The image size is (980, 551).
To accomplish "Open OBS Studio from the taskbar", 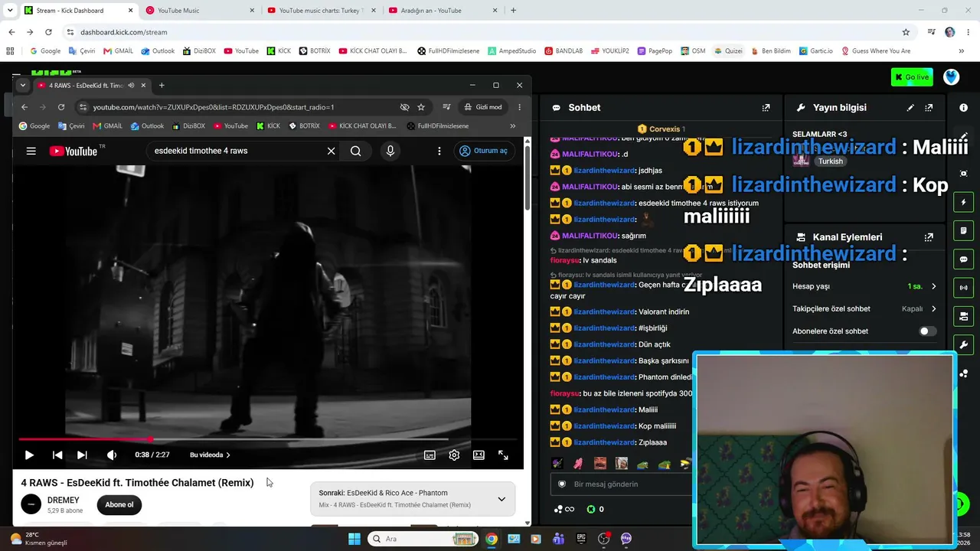I will coord(604,539).
